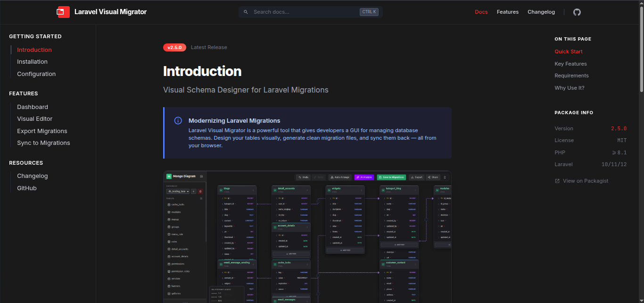Viewport: 644px width, 303px height.
Task: Select Introduction in the sidebar
Action: coord(34,50)
